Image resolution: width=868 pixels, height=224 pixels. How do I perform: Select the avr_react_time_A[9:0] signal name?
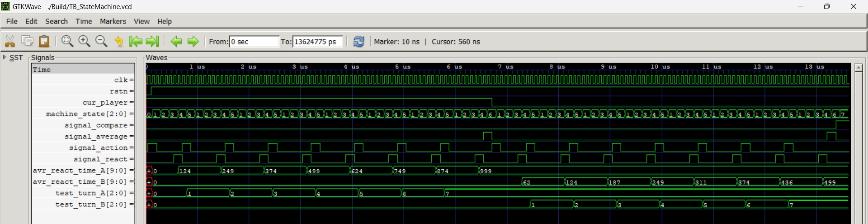click(x=83, y=171)
